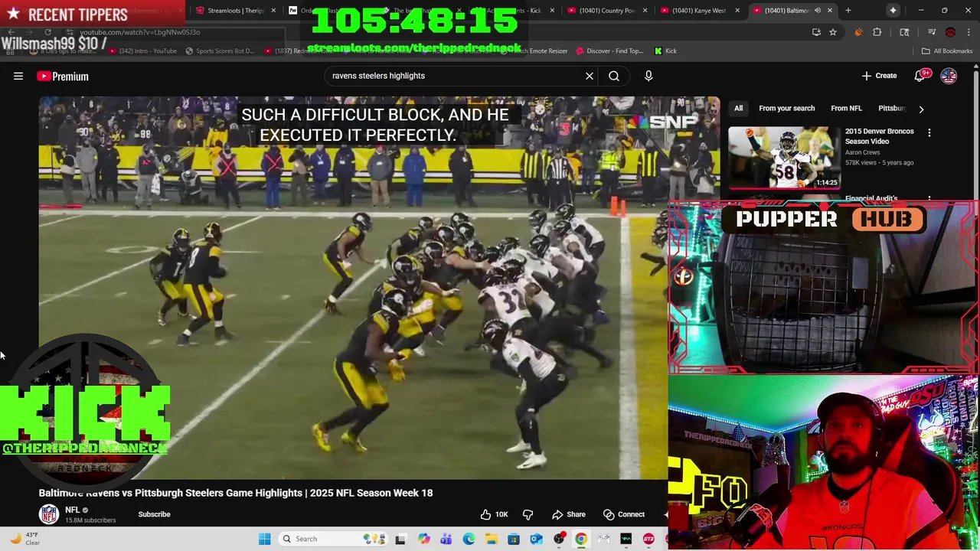This screenshot has height=551, width=980.
Task: Open File Explorer from the taskbar
Action: point(491,539)
